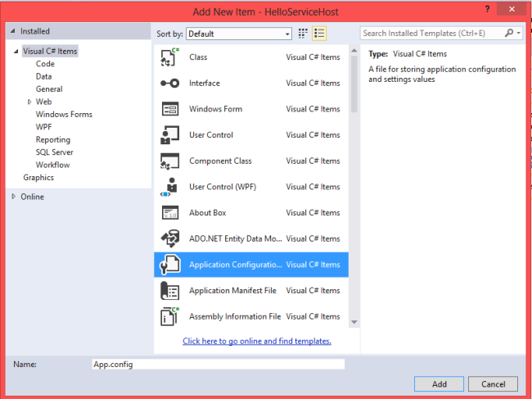Click the 'About Box' template name
This screenshot has height=399, width=532.
click(208, 212)
